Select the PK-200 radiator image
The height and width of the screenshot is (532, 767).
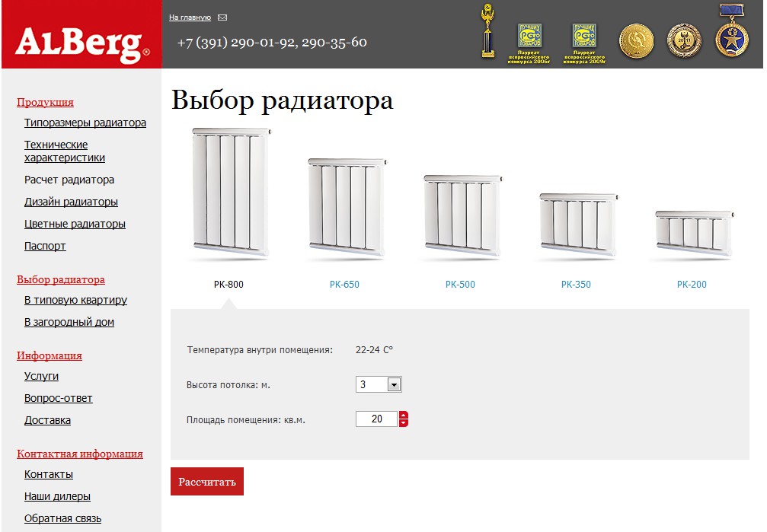[694, 234]
